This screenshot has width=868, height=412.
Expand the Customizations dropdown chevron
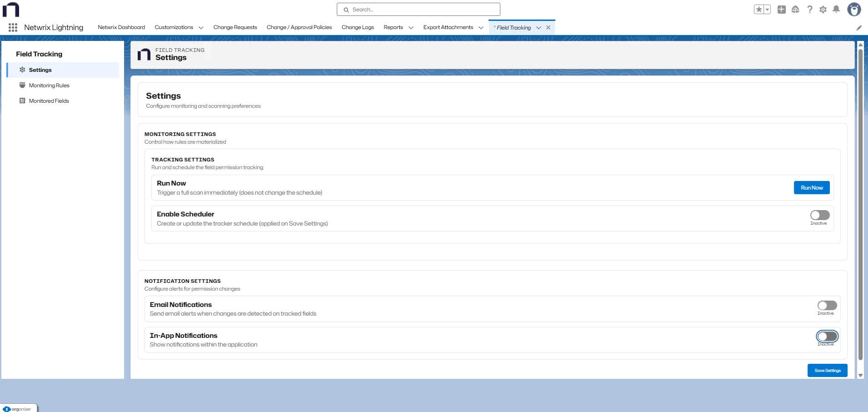pos(201,28)
